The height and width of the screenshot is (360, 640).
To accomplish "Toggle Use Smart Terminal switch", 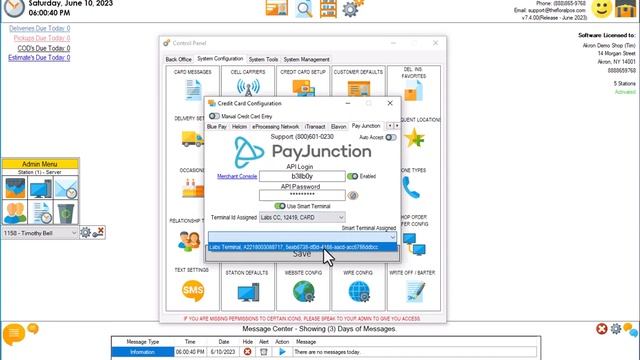I will click(x=280, y=206).
